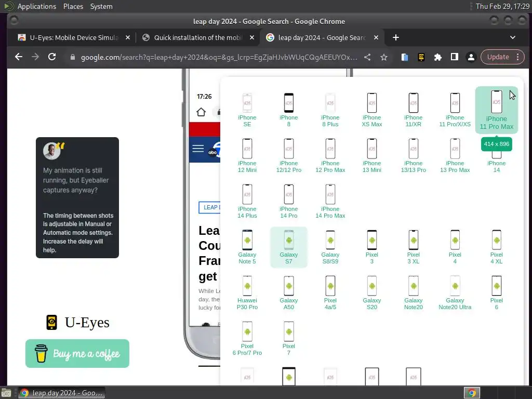The height and width of the screenshot is (399, 532).
Task: Pick the Galaxy S7 device
Action: click(289, 247)
